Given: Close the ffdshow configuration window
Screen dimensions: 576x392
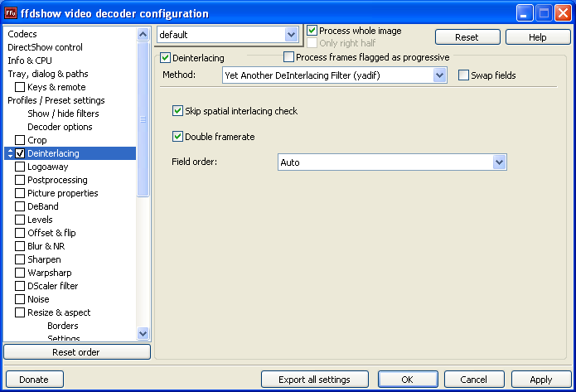Looking at the screenshot, I should click(563, 13).
